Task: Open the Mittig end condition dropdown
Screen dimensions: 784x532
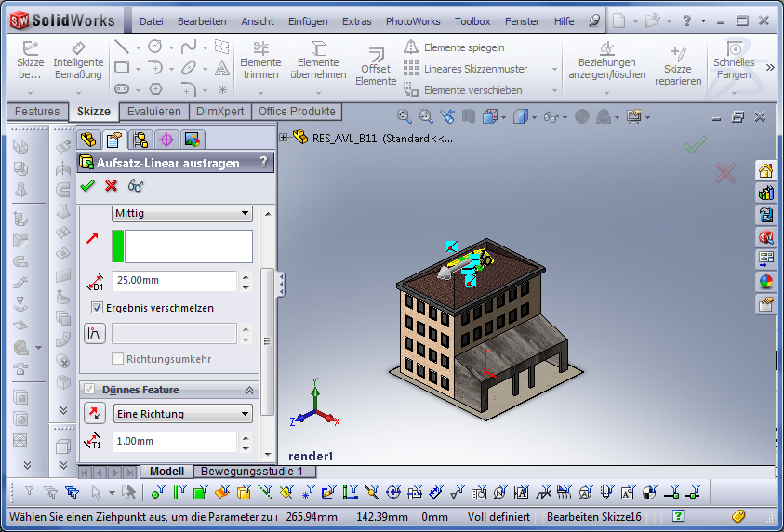Action: tap(181, 213)
